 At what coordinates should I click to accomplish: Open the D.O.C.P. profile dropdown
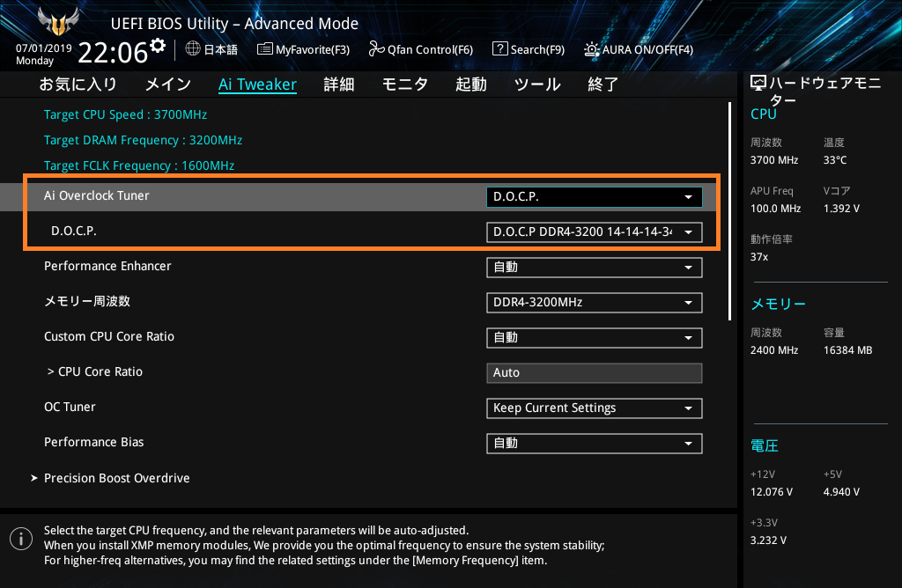(x=595, y=232)
